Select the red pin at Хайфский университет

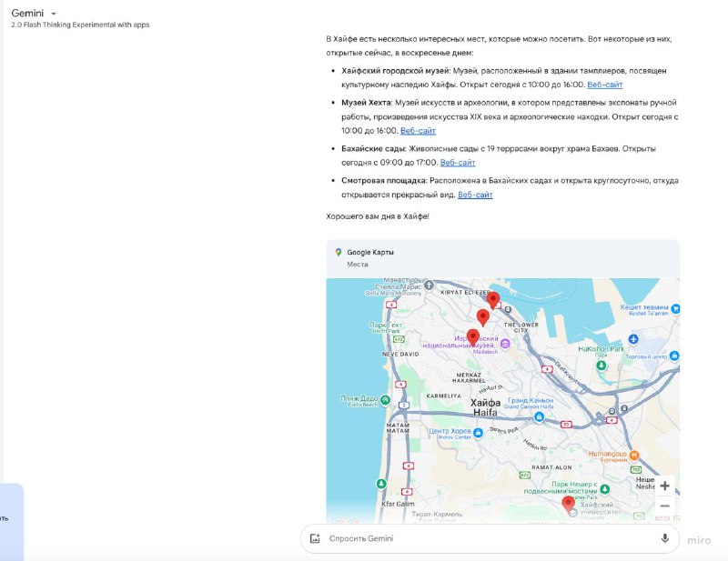[568, 504]
